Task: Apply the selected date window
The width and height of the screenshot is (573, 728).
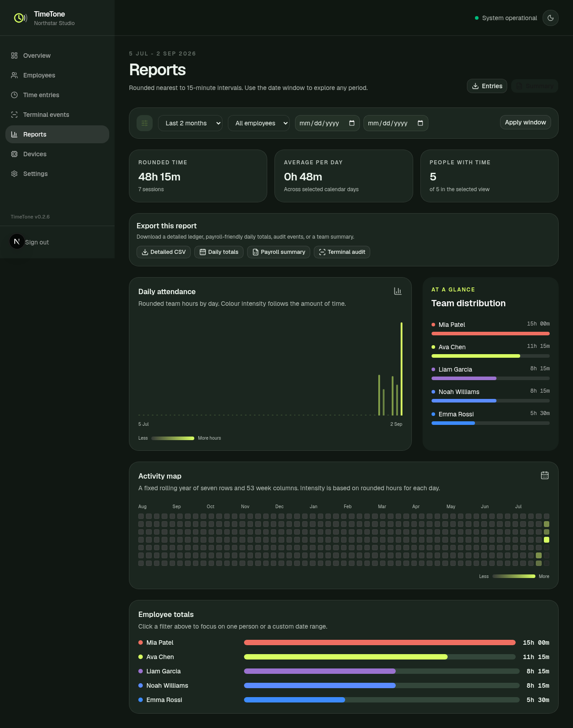Action: tap(526, 122)
